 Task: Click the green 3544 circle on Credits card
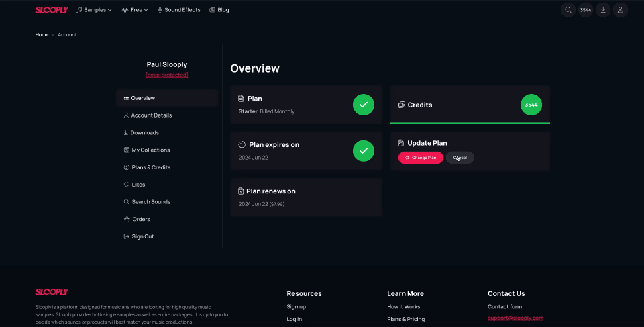click(x=531, y=105)
